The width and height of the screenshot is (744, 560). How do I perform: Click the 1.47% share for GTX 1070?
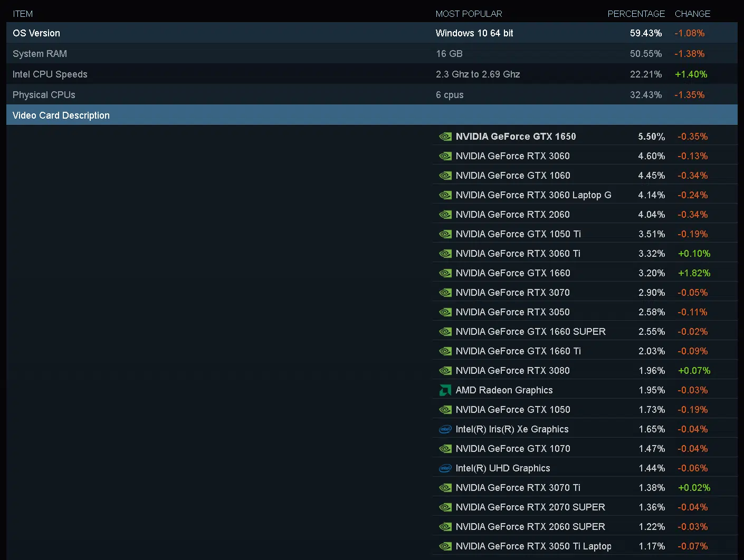pyautogui.click(x=652, y=449)
